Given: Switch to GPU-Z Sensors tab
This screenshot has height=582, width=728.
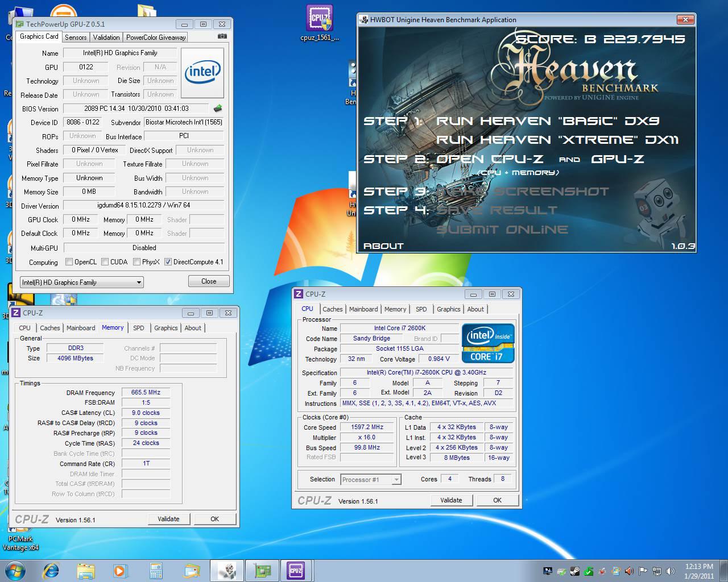Looking at the screenshot, I should (x=76, y=37).
